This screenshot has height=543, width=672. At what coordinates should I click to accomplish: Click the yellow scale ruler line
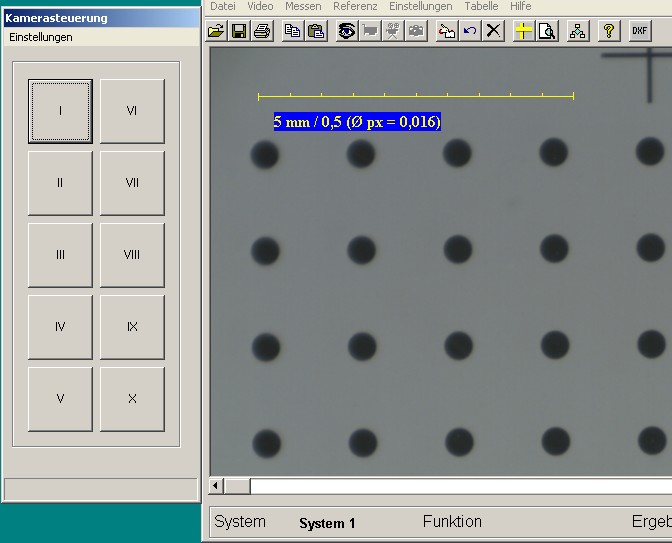[416, 96]
